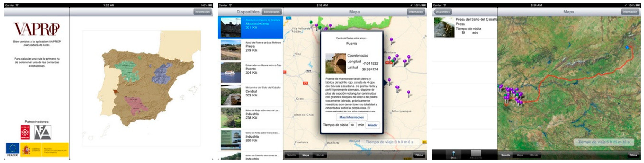The height and width of the screenshot is (163, 644).
Task: Go back using the Disponibles button
Action: [443, 12]
